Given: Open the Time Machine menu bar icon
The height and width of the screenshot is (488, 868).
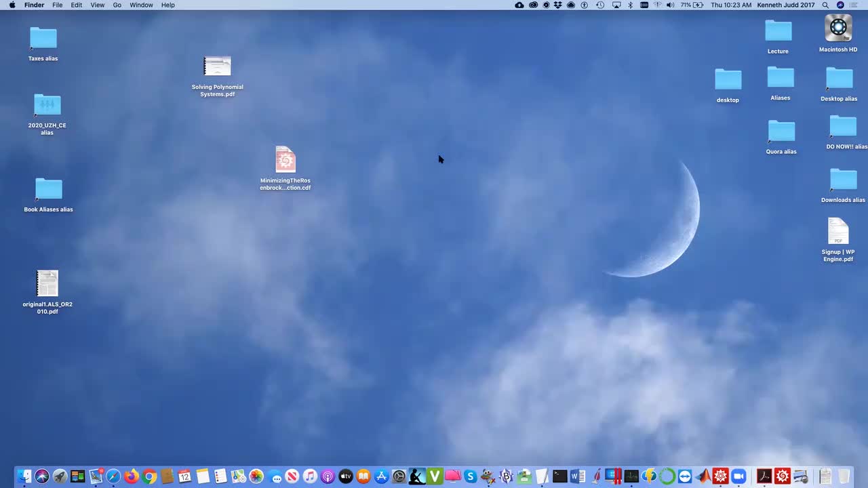Looking at the screenshot, I should click(600, 5).
